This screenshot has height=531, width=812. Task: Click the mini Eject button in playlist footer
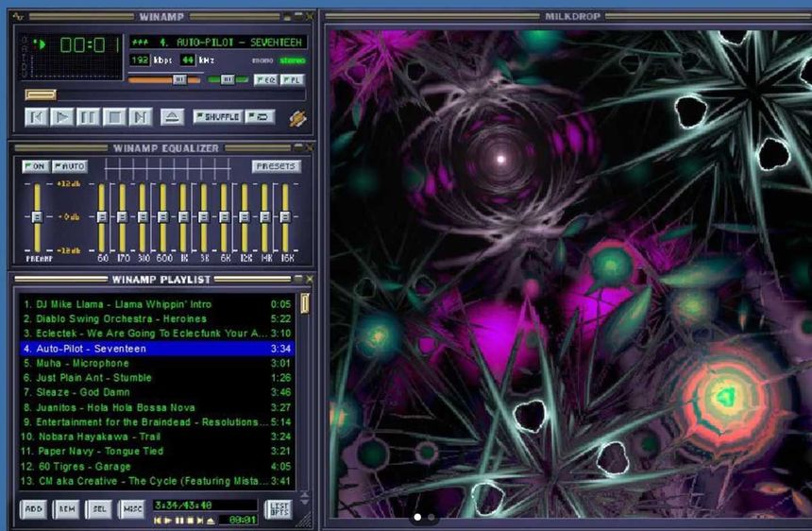(211, 520)
